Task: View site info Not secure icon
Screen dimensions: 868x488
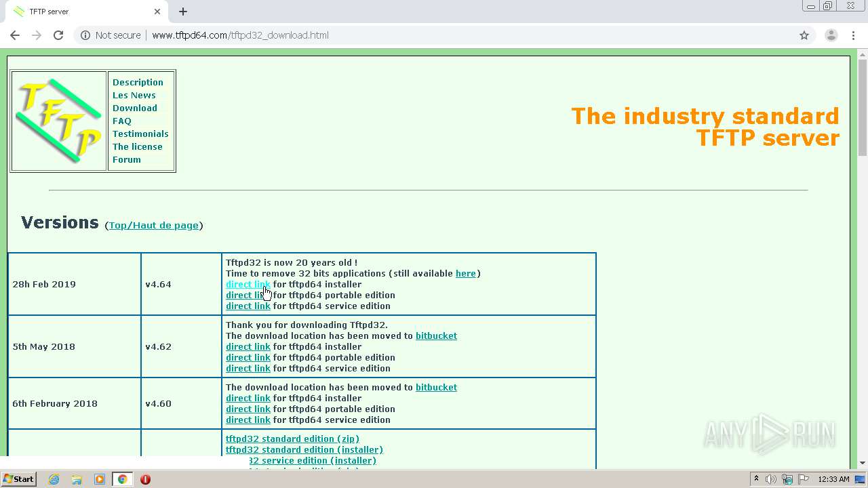Action: 85,35
